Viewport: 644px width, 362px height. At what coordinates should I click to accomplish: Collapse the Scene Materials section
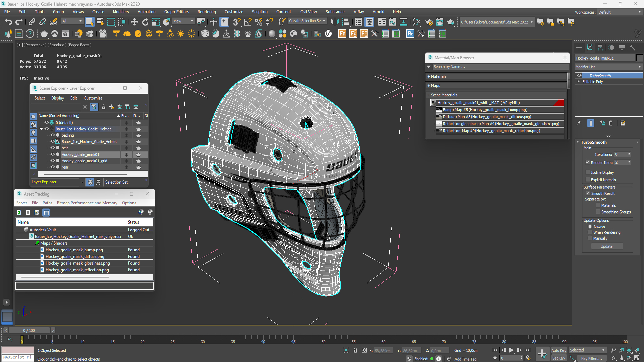pos(428,95)
